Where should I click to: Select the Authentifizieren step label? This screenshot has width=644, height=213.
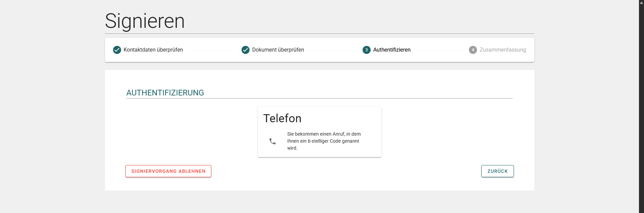(391, 50)
